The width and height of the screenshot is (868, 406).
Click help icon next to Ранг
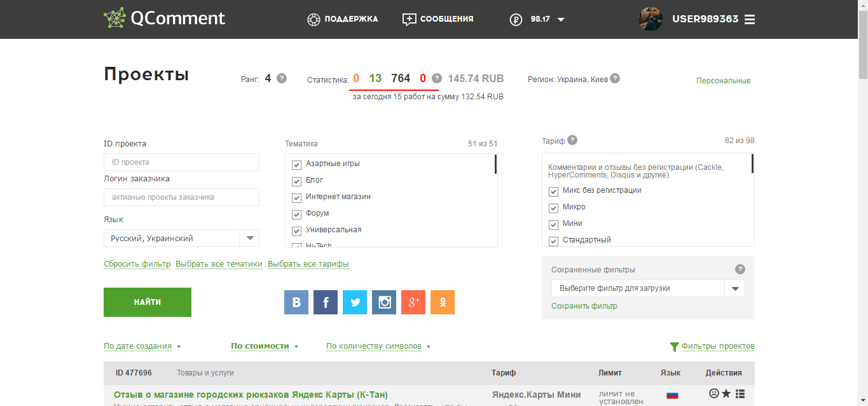tap(282, 78)
